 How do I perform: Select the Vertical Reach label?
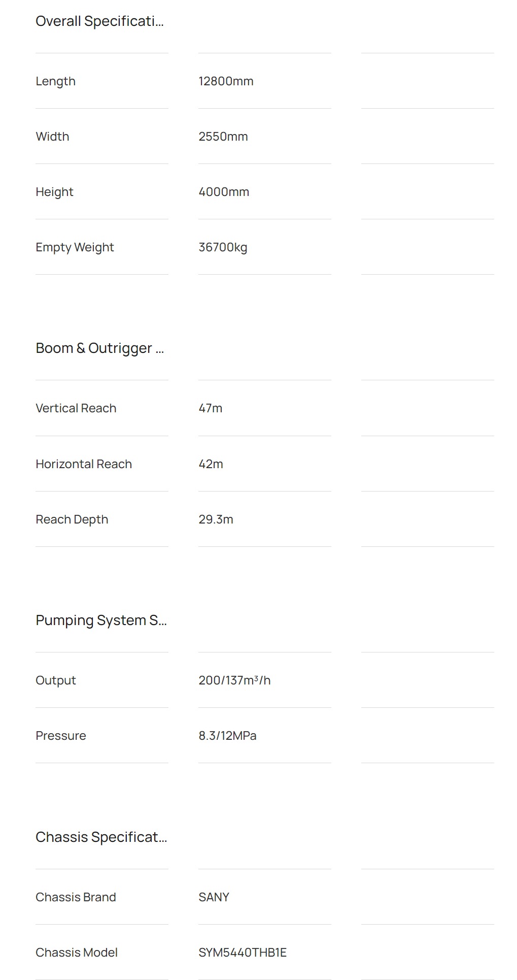point(76,408)
